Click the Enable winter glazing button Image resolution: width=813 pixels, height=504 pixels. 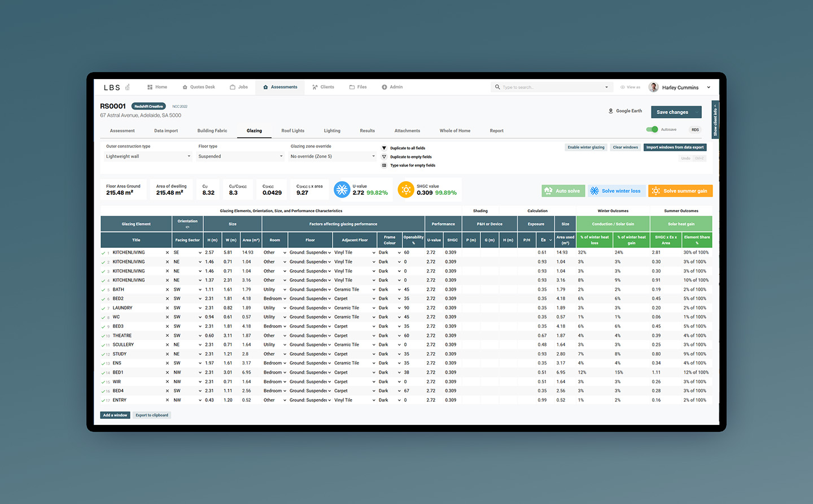pyautogui.click(x=586, y=147)
